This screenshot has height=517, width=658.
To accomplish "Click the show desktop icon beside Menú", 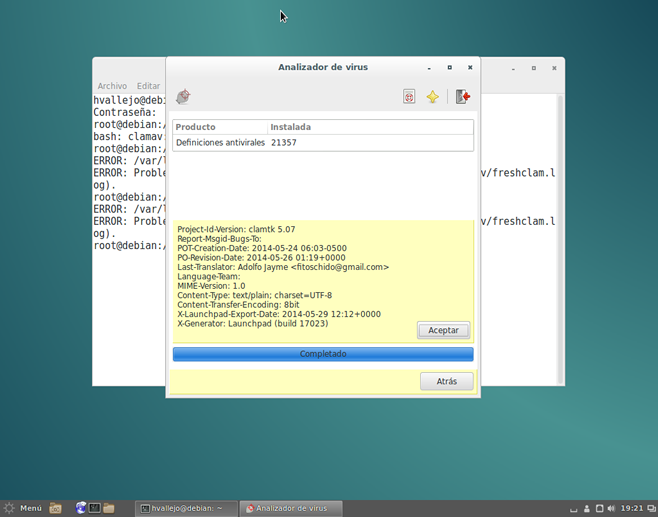I will coord(56,508).
